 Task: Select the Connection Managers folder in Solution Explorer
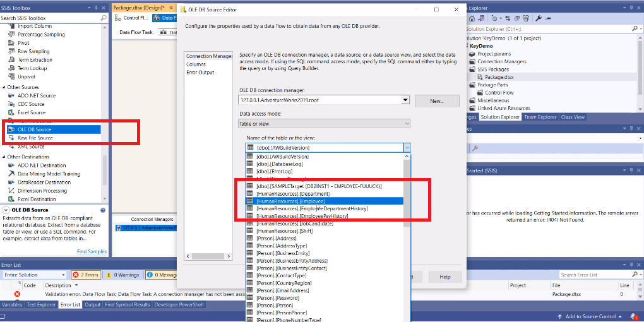pos(502,61)
